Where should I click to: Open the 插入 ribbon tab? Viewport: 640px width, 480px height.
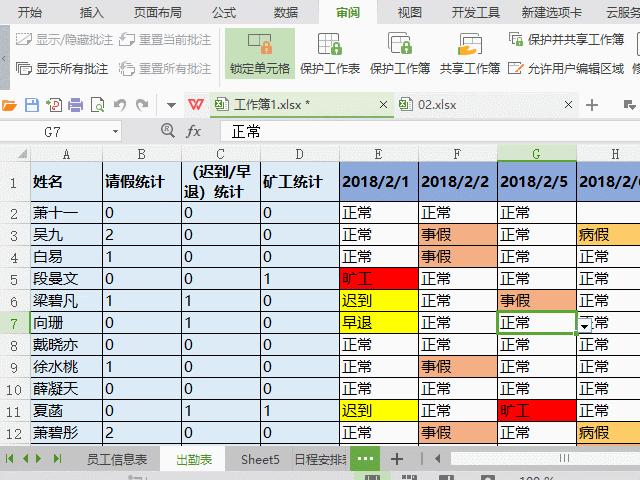pos(92,12)
